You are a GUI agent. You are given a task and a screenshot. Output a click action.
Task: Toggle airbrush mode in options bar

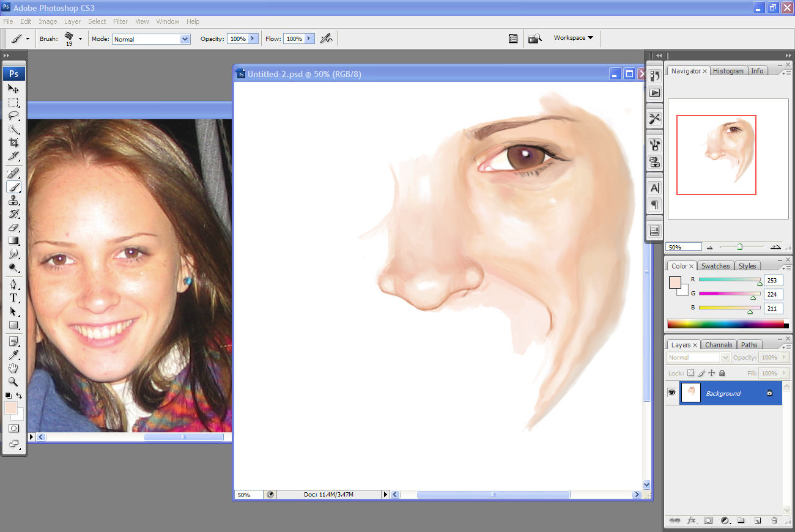coord(327,39)
